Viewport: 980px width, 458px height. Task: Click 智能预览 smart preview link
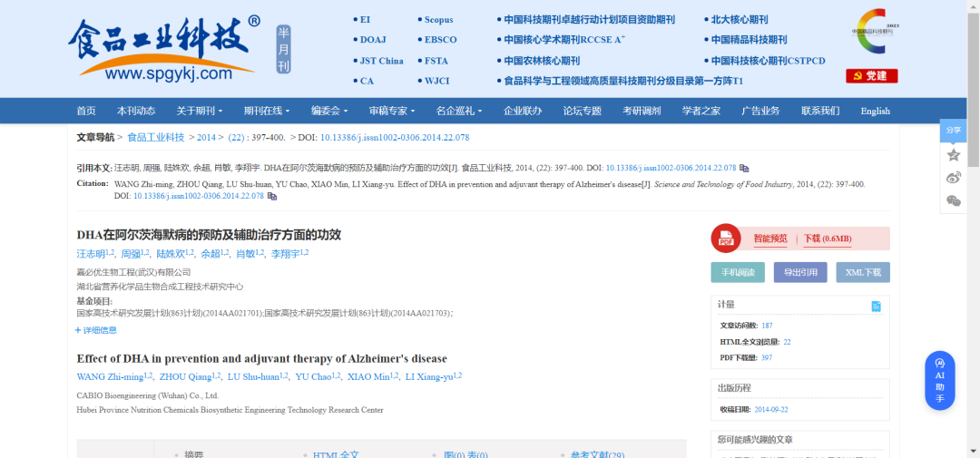click(x=770, y=239)
